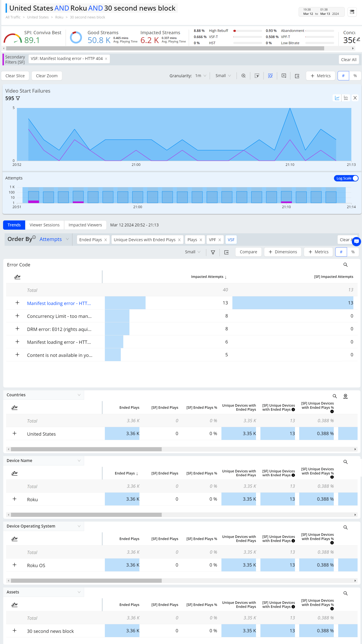Expand the Concurrency Limit error row
The width and height of the screenshot is (362, 644).
[x=17, y=316]
